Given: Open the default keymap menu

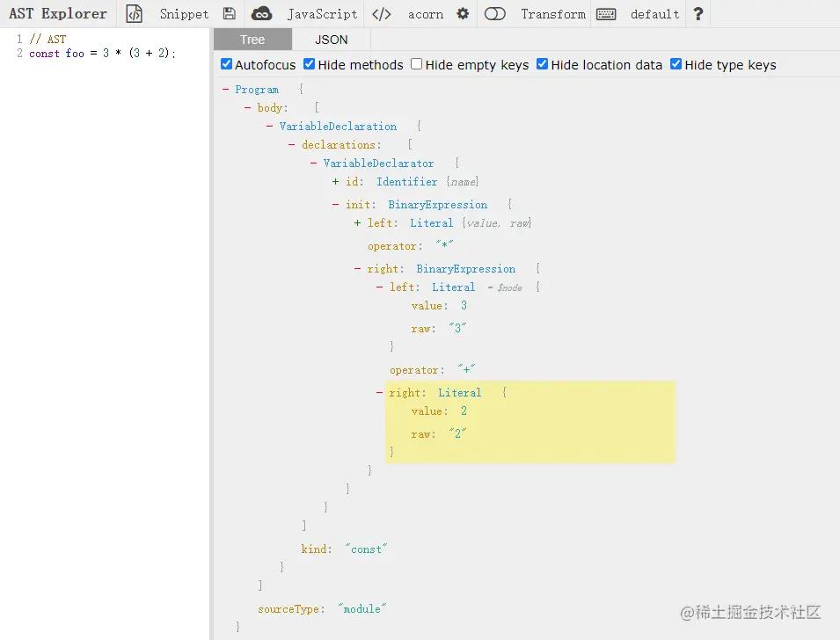Looking at the screenshot, I should [x=654, y=14].
